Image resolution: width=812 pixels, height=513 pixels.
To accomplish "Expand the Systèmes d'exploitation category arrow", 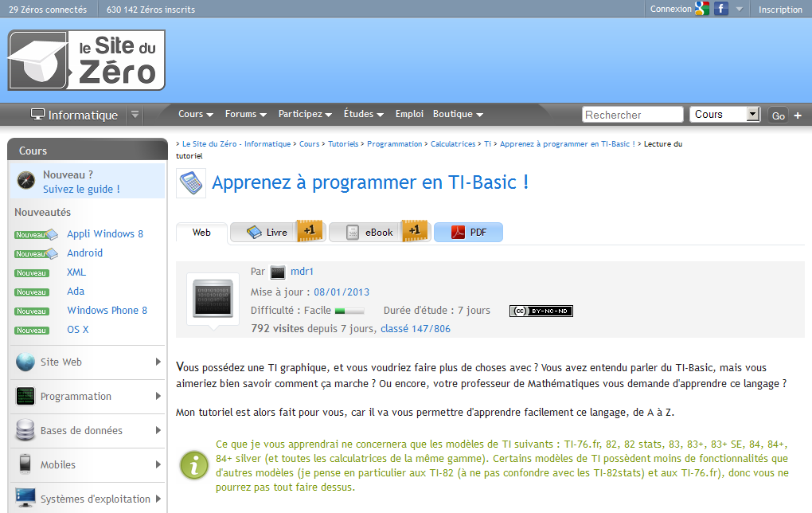I will pos(158,499).
